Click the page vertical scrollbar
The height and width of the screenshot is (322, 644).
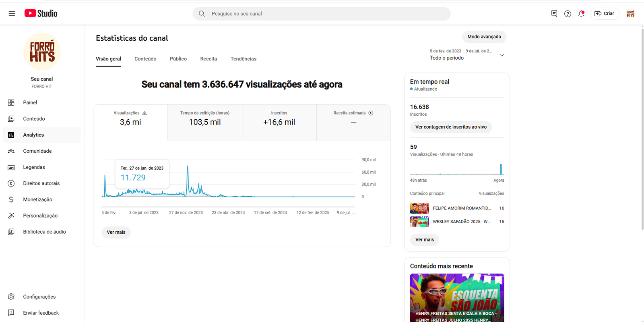(x=642, y=129)
